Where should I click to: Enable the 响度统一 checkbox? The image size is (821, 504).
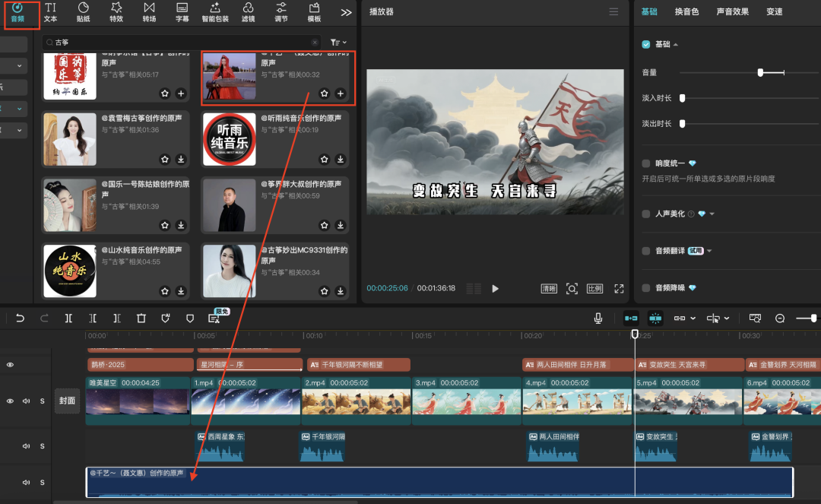646,163
